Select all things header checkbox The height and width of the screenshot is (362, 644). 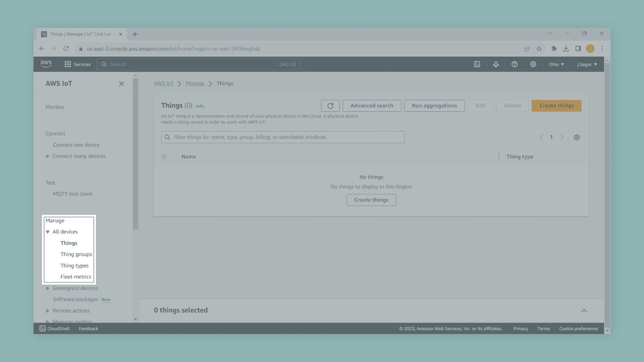(164, 157)
